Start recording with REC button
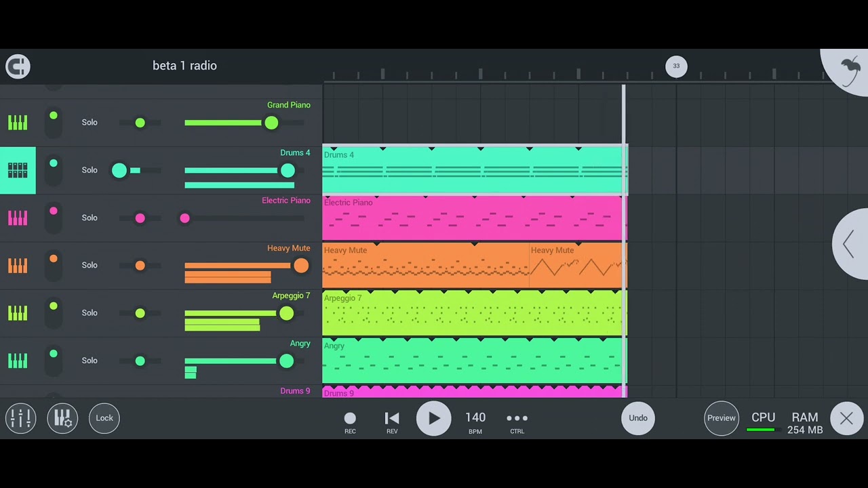Image resolution: width=868 pixels, height=488 pixels. pyautogui.click(x=350, y=422)
